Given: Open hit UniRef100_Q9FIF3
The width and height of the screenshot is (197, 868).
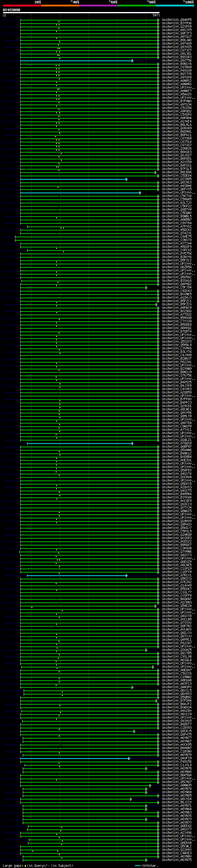Looking at the screenshot, I should [x=177, y=33].
